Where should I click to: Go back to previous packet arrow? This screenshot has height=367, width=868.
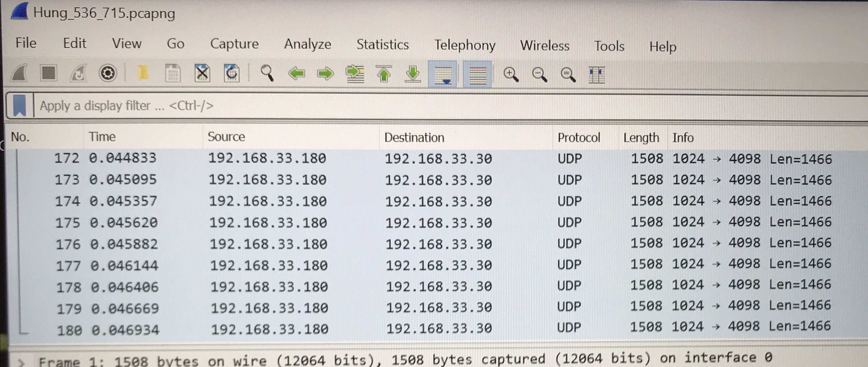297,73
